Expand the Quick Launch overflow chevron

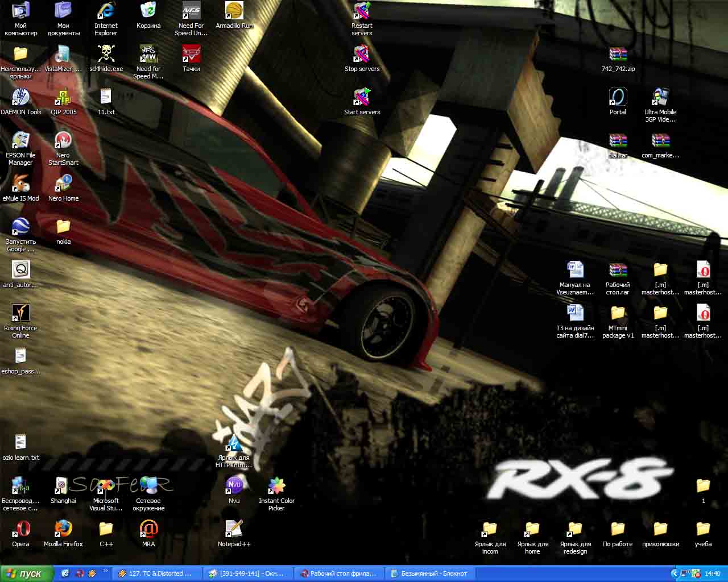(105, 571)
